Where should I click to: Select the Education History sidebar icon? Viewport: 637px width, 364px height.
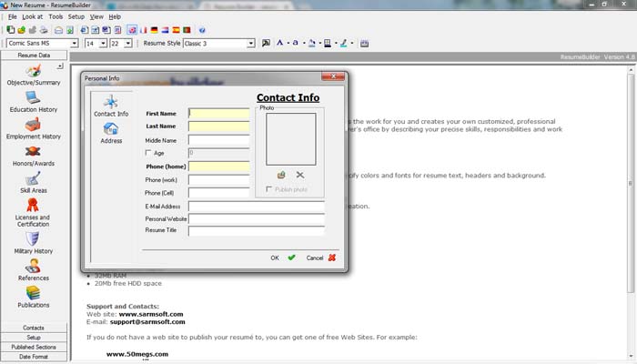point(33,98)
